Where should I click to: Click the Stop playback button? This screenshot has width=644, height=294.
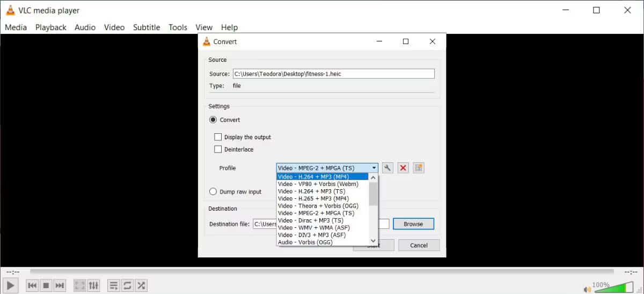coord(46,285)
